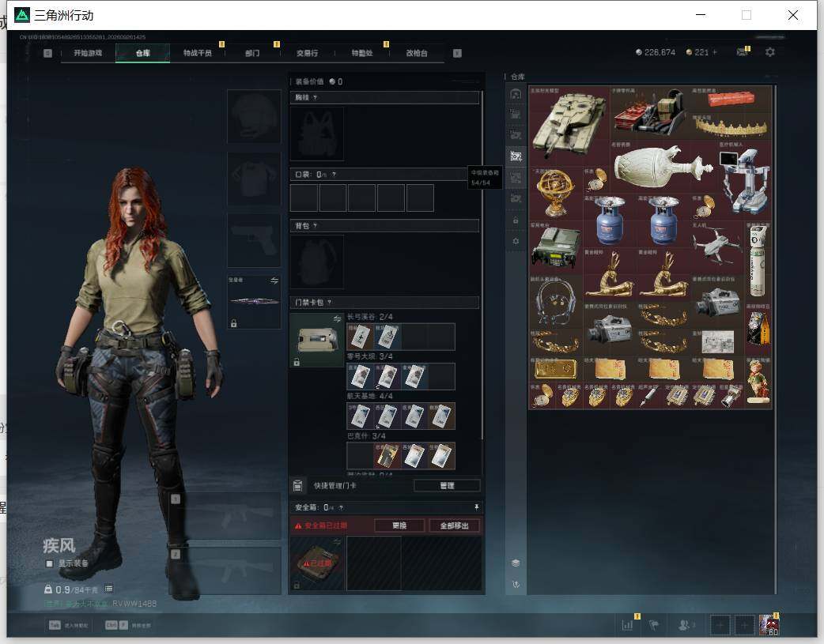This screenshot has height=644, width=824.
Task: Select the expired safe box slot
Action: click(x=317, y=563)
